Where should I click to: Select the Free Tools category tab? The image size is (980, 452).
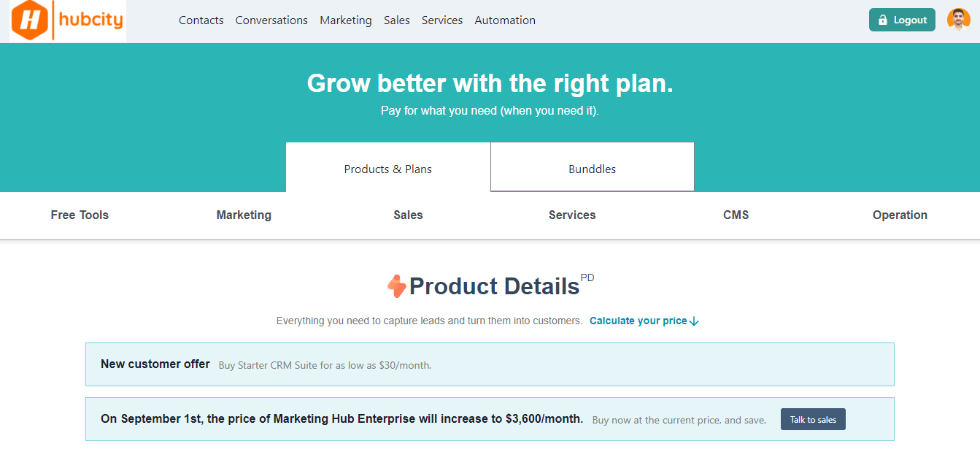pyautogui.click(x=80, y=215)
